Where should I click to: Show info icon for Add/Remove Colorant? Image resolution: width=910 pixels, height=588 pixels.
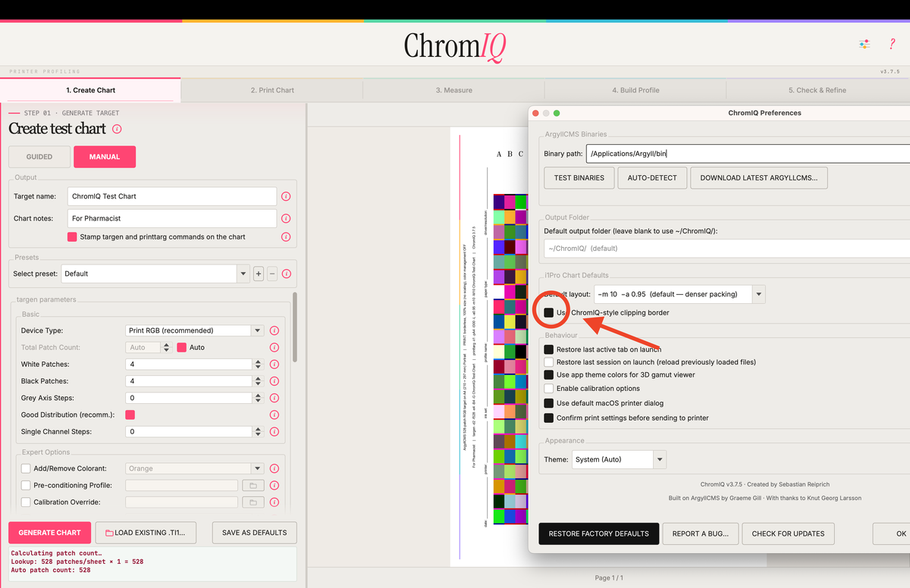[275, 468]
